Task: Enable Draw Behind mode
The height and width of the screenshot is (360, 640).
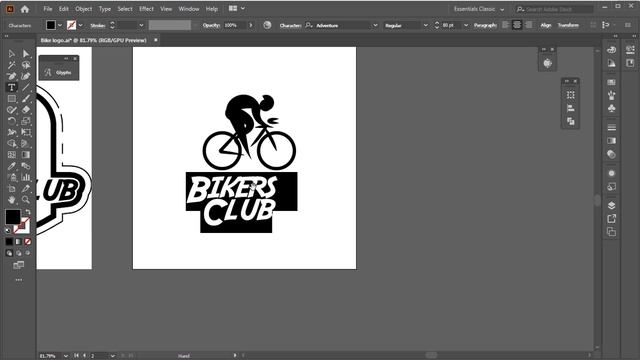Action: [18, 253]
